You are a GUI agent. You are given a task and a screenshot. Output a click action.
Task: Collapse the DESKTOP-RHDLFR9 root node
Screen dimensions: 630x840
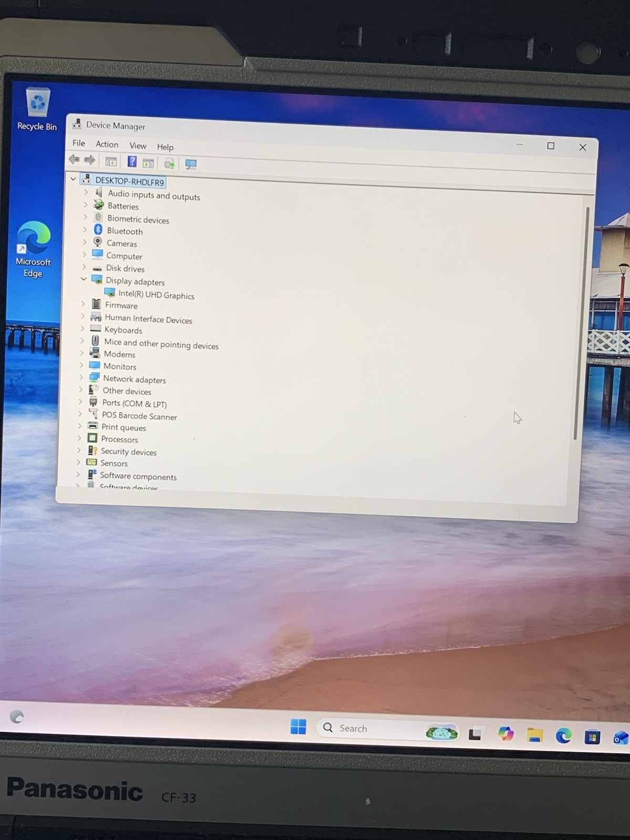(73, 179)
